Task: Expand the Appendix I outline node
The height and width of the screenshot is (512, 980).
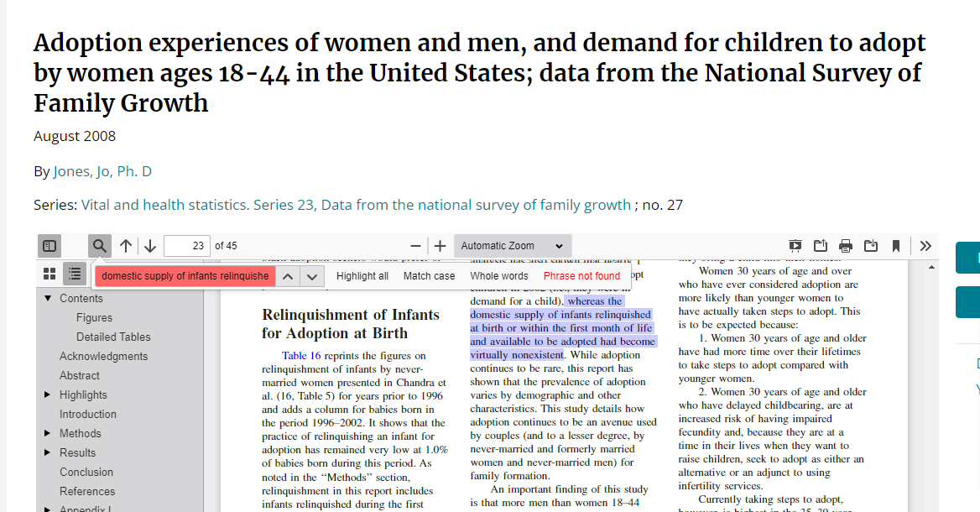Action: pos(48,509)
